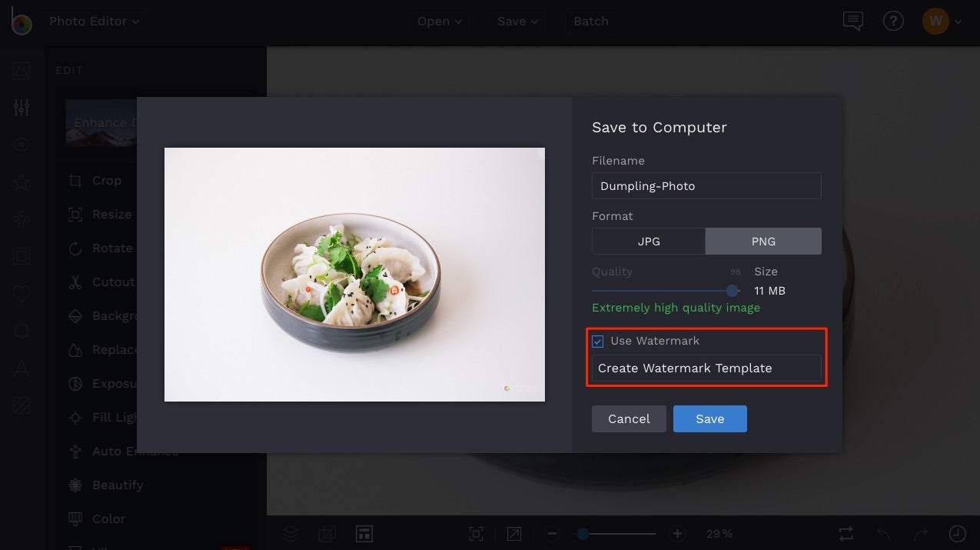
Task: Select JPG format
Action: pos(648,241)
